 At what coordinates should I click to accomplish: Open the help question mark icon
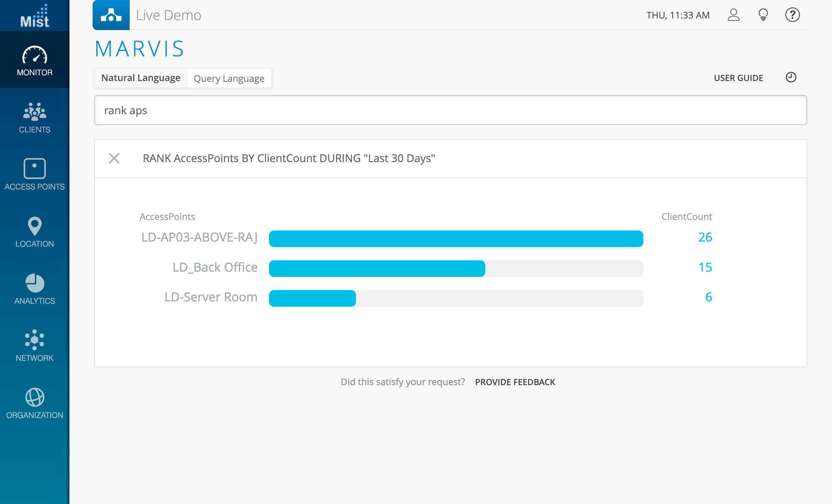coord(792,15)
